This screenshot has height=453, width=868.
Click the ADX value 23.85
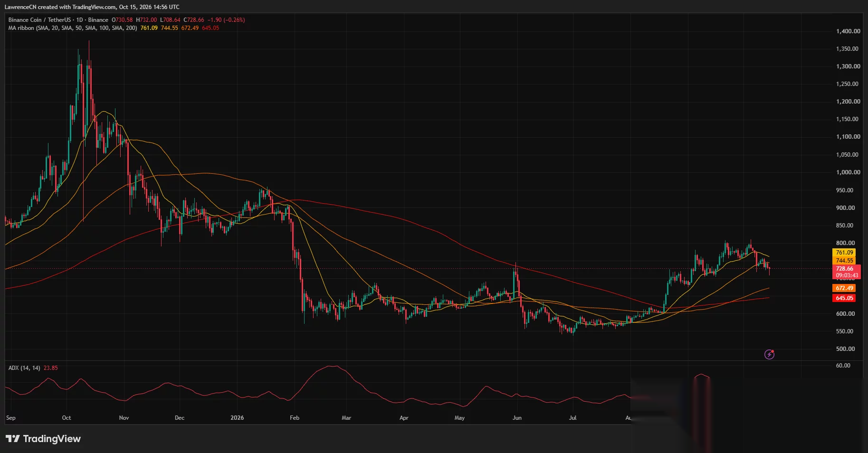[x=51, y=368]
